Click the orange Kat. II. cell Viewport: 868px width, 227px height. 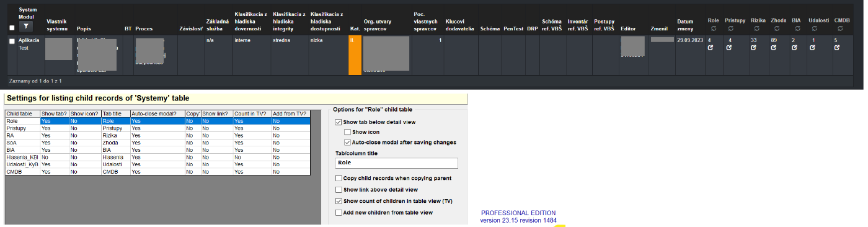click(x=355, y=55)
